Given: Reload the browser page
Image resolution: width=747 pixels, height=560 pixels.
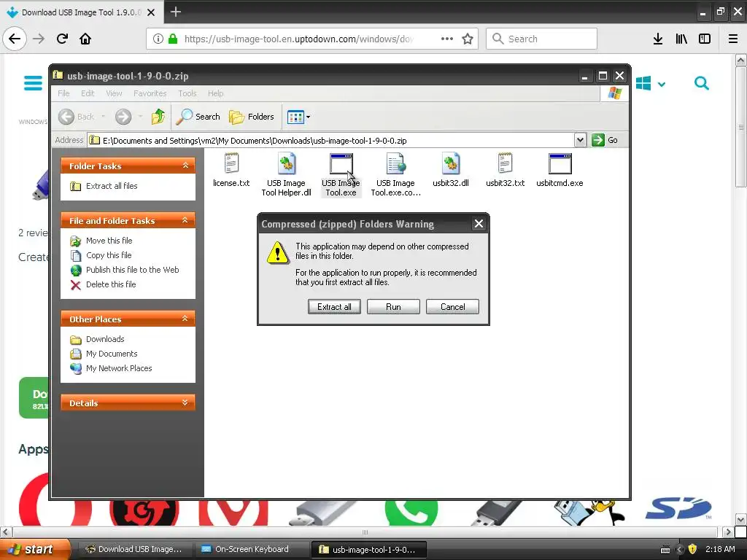Looking at the screenshot, I should (62, 39).
